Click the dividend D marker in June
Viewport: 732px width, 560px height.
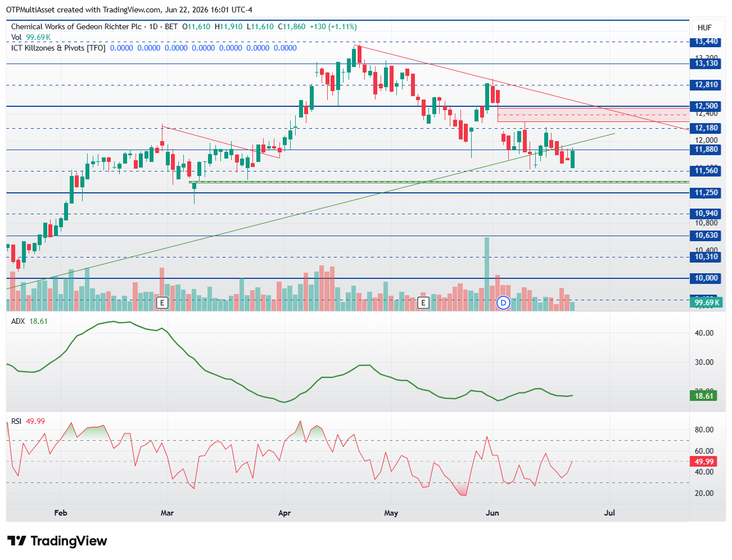click(x=504, y=303)
